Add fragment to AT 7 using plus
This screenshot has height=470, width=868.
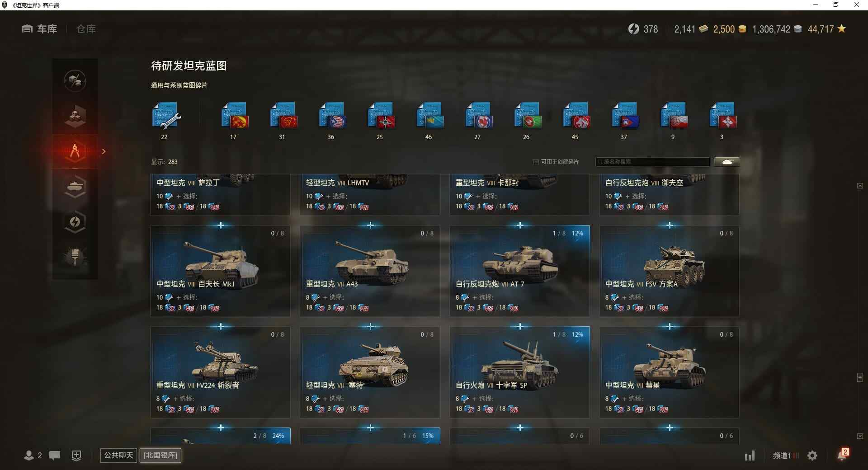coord(520,225)
